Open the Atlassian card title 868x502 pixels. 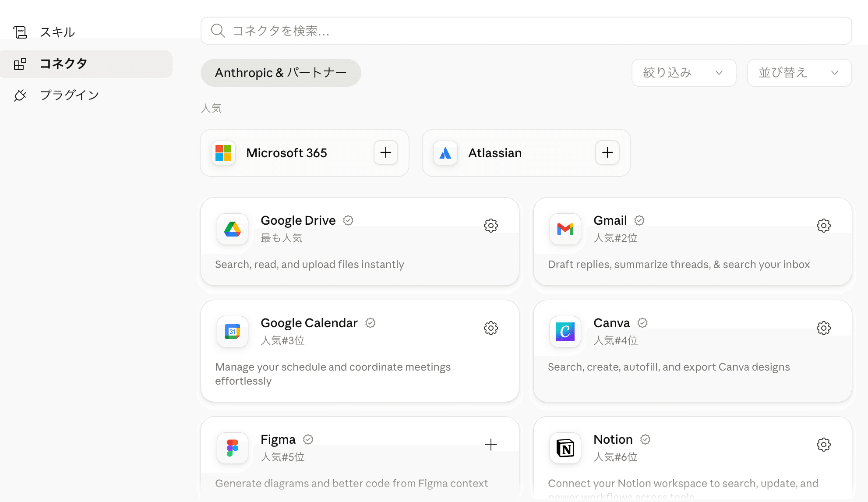point(495,153)
